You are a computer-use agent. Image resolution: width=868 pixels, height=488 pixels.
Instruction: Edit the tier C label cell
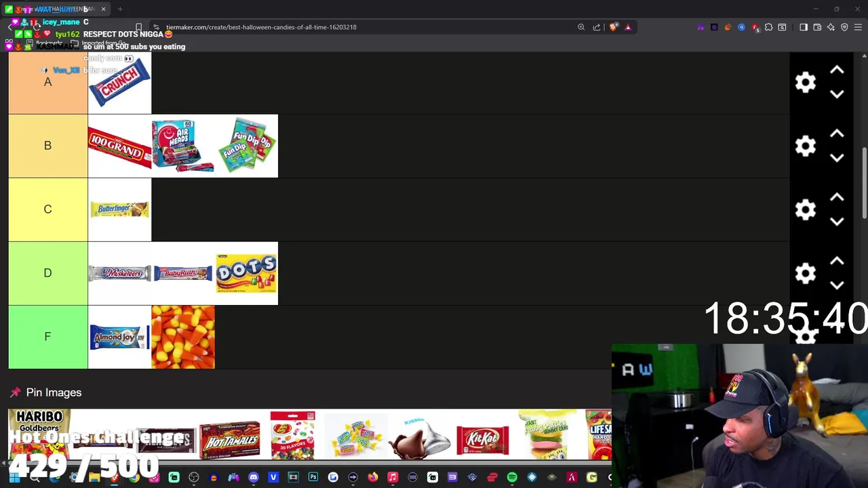click(x=47, y=209)
